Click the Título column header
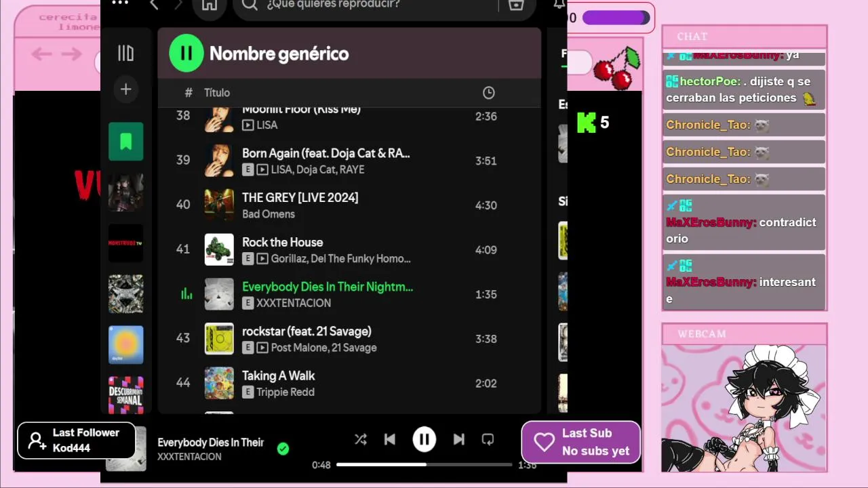Image resolution: width=868 pixels, height=488 pixels. pyautogui.click(x=217, y=93)
